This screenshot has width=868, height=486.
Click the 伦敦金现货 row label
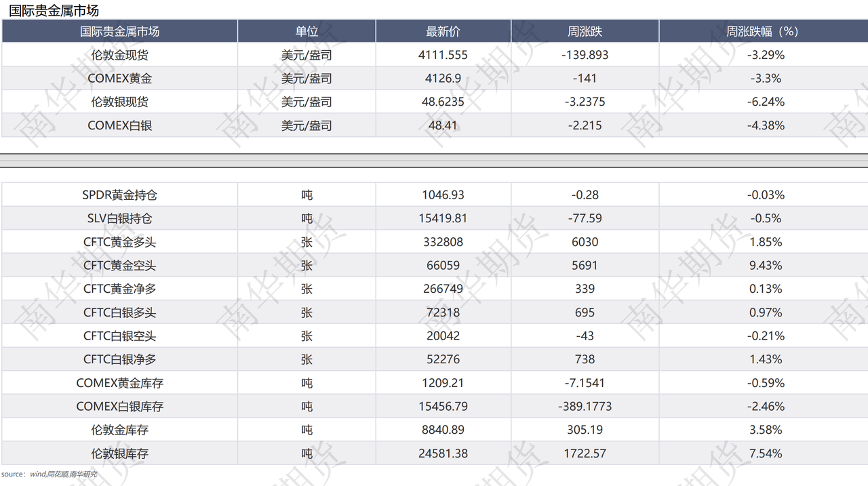[x=119, y=54]
